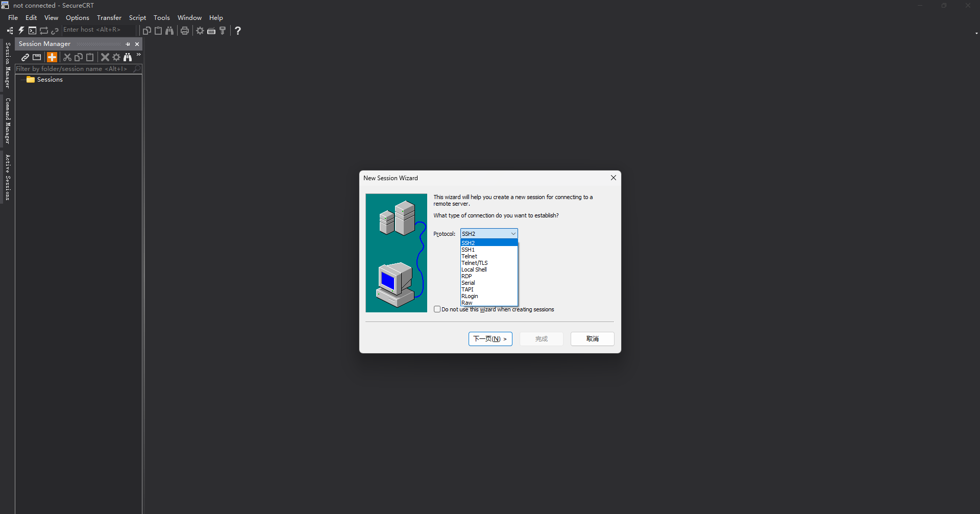Open the View menu

(x=51, y=17)
